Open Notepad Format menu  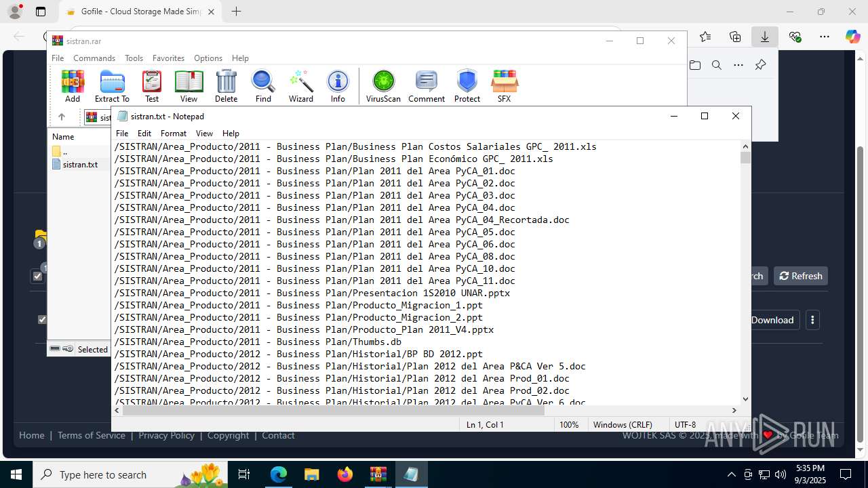[174, 134]
